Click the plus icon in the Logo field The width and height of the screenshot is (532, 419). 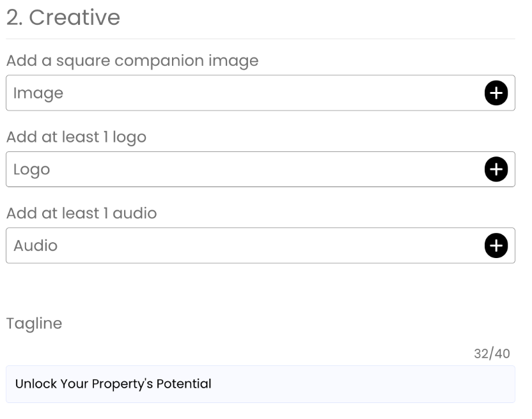tap(496, 169)
